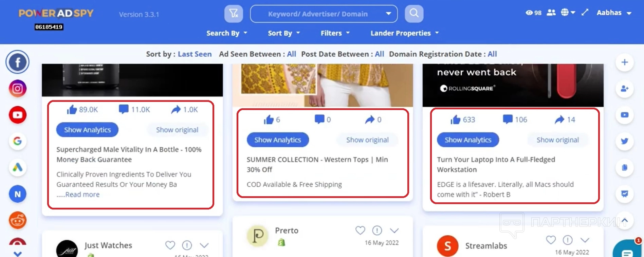This screenshot has height=257, width=644.
Task: Open the Sort By menu
Action: [284, 33]
